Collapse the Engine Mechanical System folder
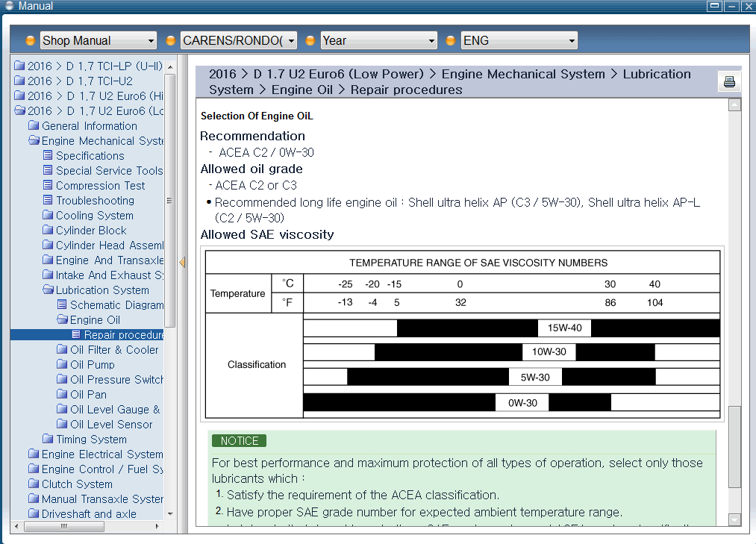The width and height of the screenshot is (756, 544). [x=96, y=141]
